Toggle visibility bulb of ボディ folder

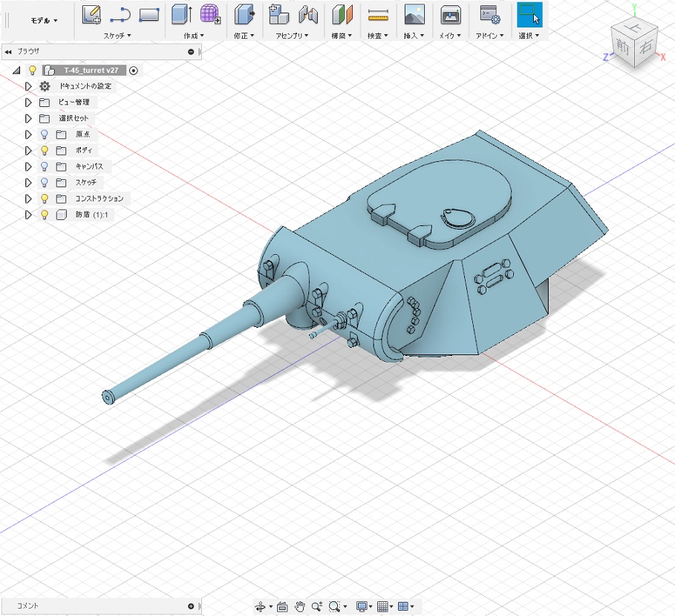pos(44,150)
